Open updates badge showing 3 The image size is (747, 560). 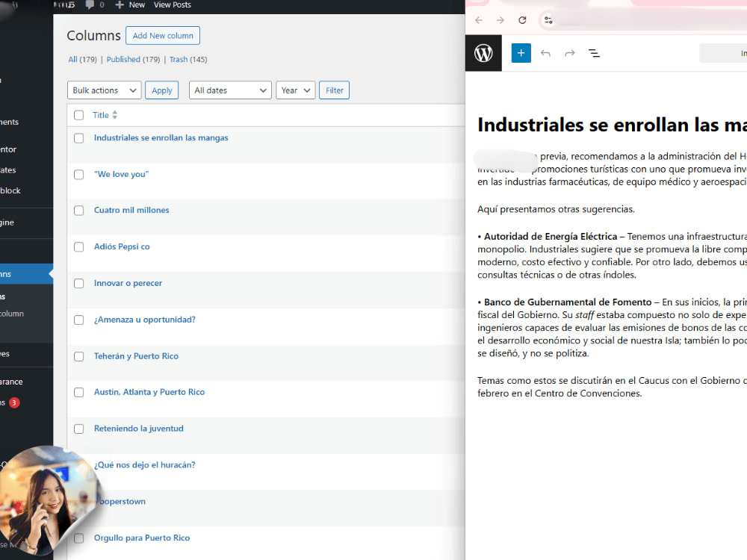(x=13, y=402)
